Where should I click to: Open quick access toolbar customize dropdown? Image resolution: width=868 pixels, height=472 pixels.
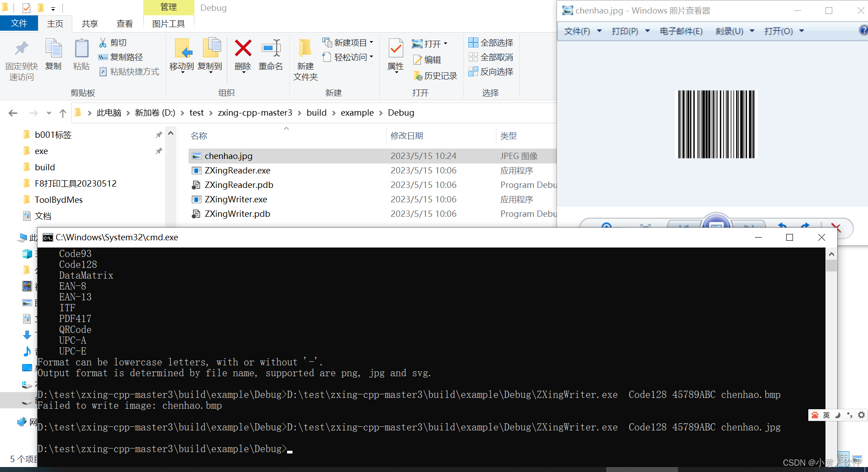pyautogui.click(x=53, y=9)
